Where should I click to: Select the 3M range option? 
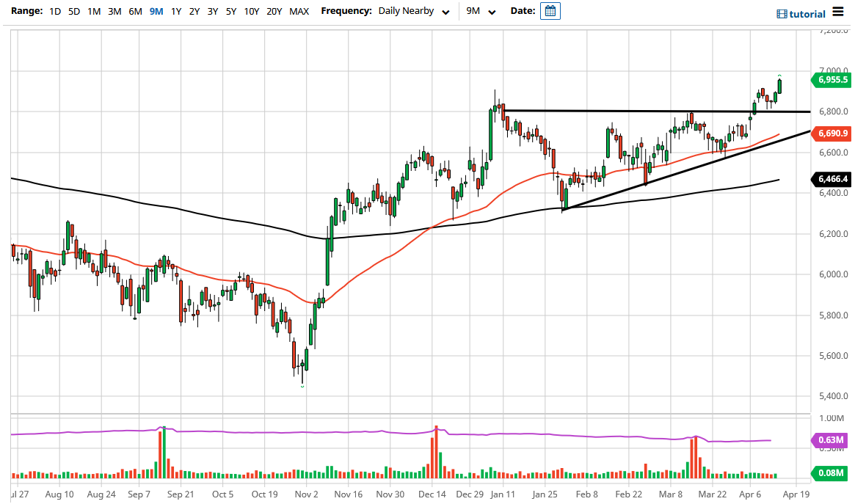click(114, 11)
